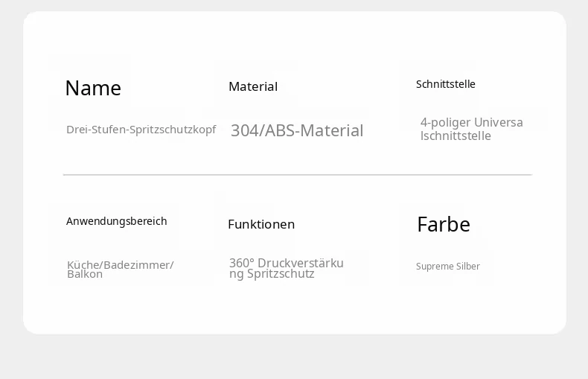Click the Schnittstelle heading
This screenshot has width=588, height=379.
click(446, 84)
